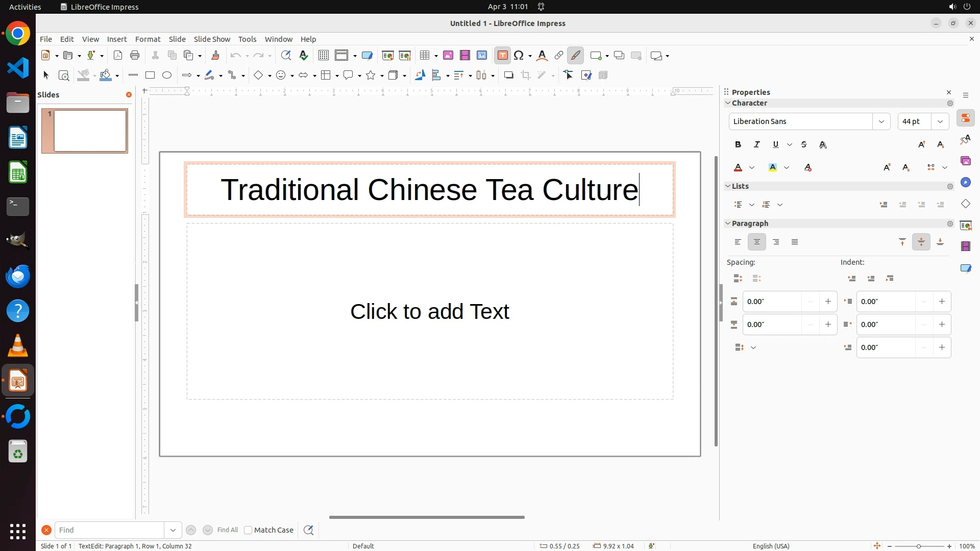Open the Format menu
This screenshot has height=551, width=980.
[x=148, y=39]
